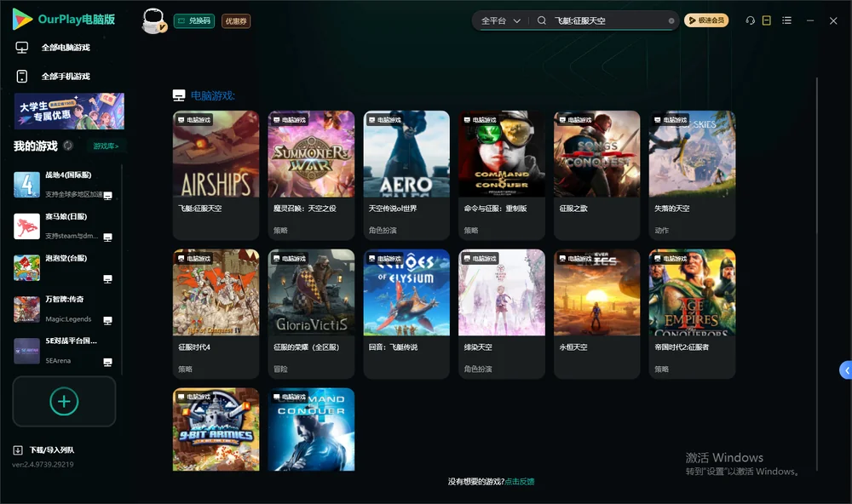Expand the blue side panel arrow
Viewport: 852px width, 504px height.
tap(845, 370)
